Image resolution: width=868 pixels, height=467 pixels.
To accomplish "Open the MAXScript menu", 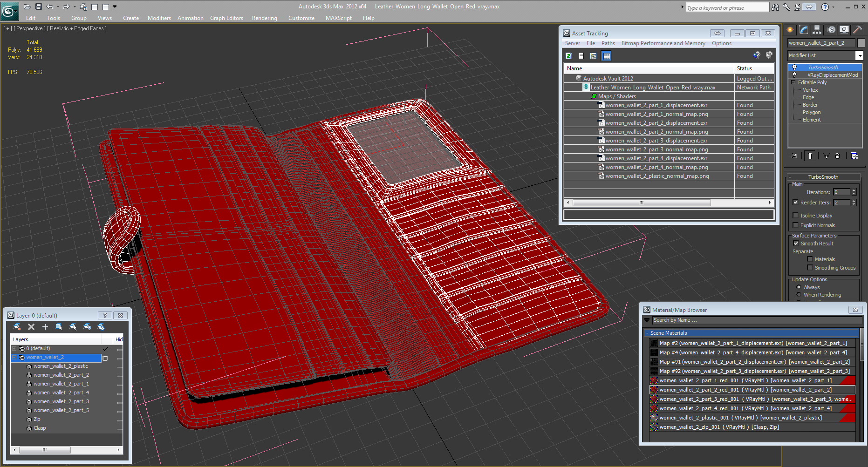I will (338, 18).
